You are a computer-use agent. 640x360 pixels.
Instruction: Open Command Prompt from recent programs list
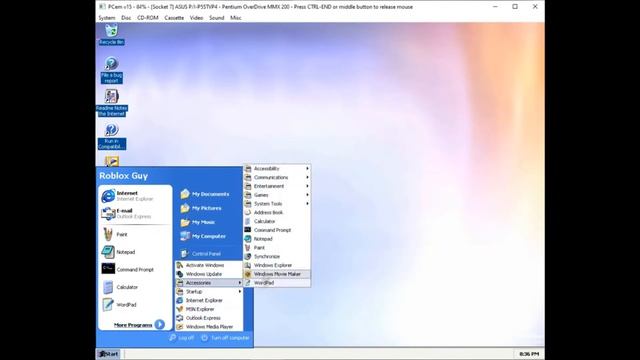click(x=135, y=269)
